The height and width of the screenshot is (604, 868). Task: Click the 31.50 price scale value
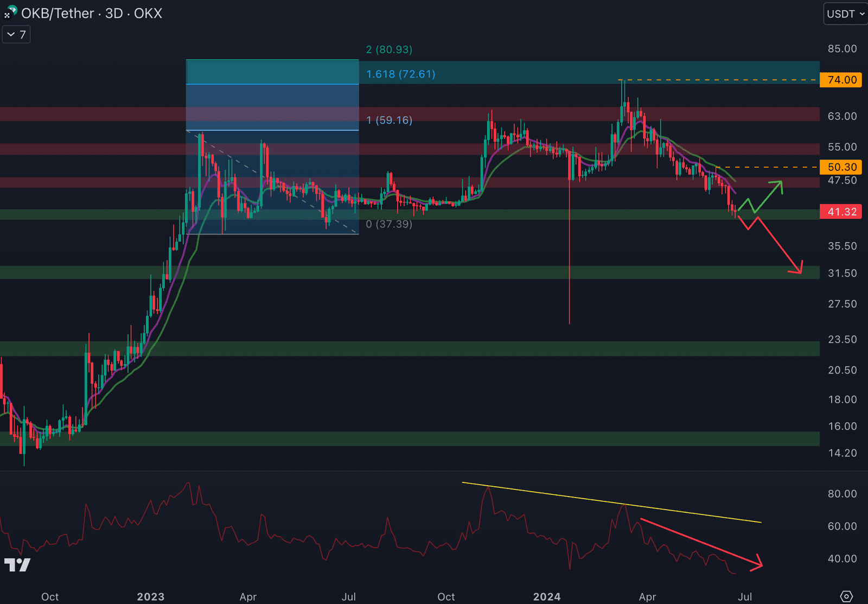tap(842, 273)
